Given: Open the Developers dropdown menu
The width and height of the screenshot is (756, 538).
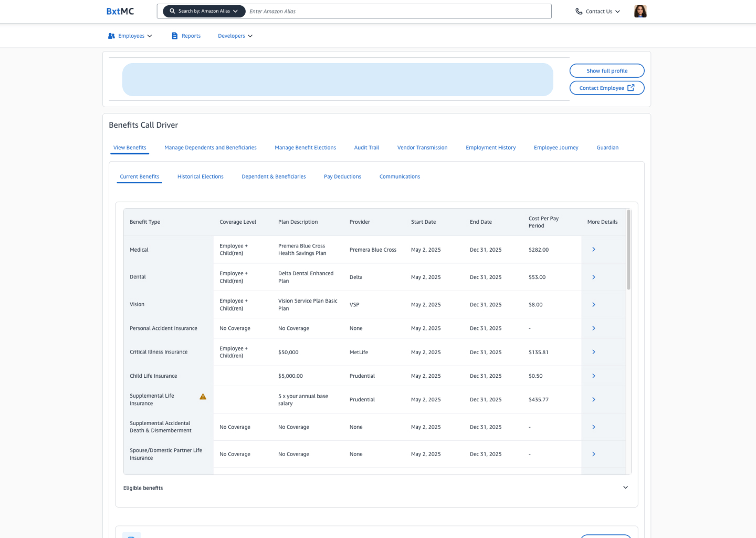Looking at the screenshot, I should click(235, 36).
